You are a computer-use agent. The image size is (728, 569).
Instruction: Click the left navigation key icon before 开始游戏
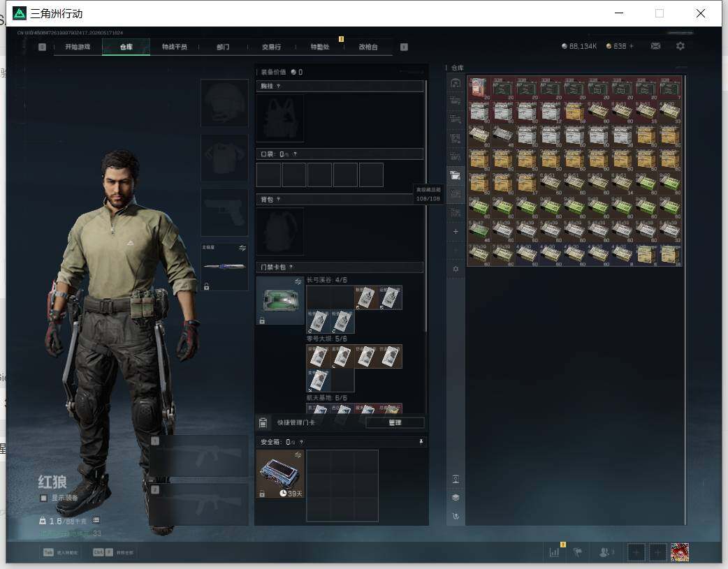pos(42,47)
